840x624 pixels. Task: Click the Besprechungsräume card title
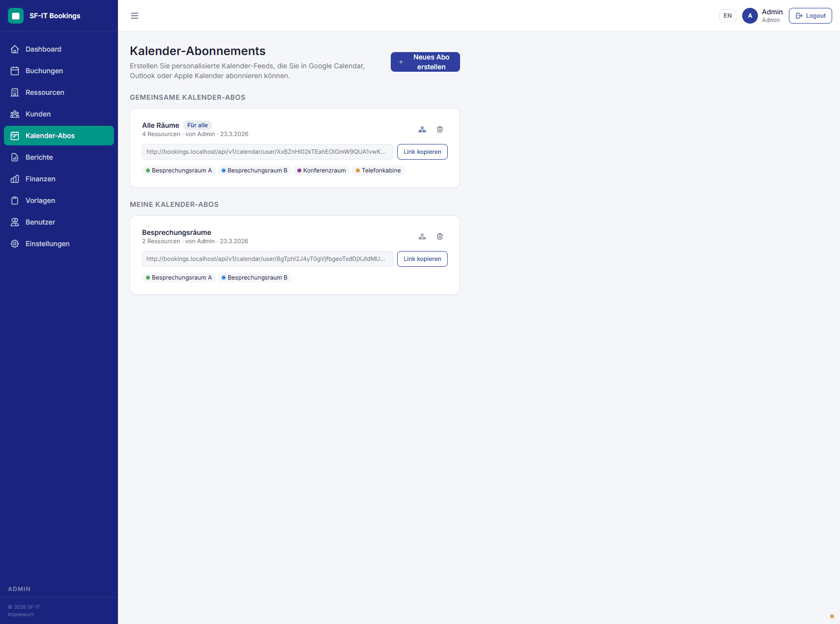pos(176,232)
